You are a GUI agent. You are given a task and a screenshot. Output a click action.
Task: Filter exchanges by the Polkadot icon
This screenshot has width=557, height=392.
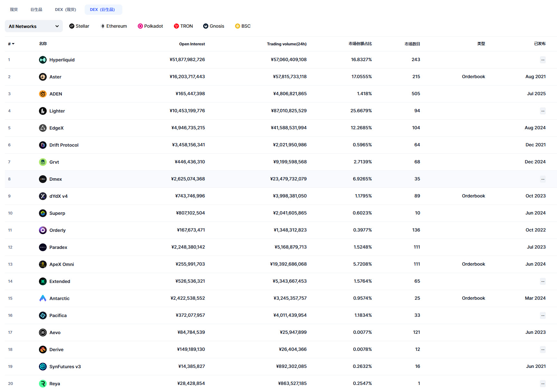[x=140, y=26]
